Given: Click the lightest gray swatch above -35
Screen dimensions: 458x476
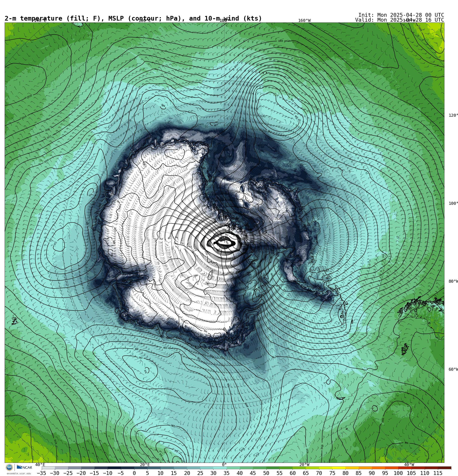Looking at the screenshot, I should tap(48, 468).
